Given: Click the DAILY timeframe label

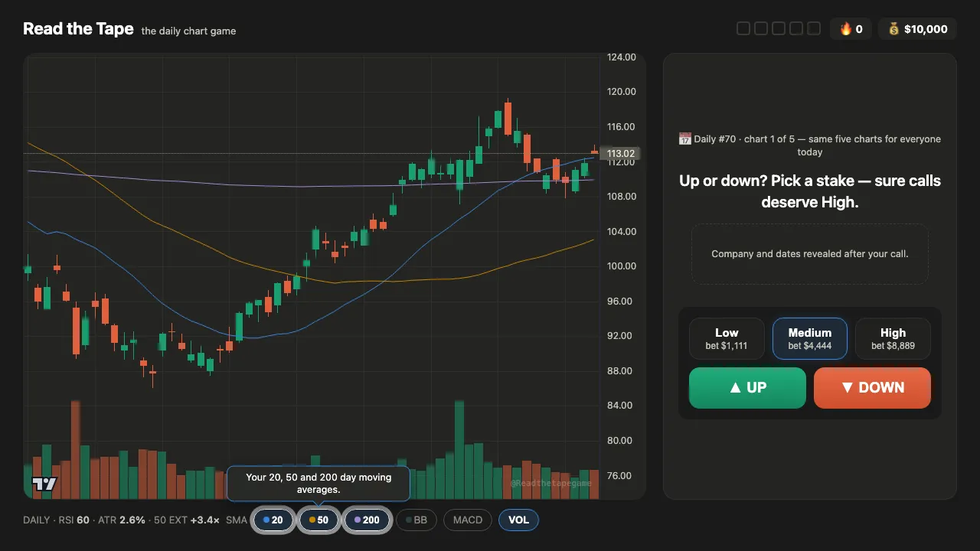Looking at the screenshot, I should [37, 520].
